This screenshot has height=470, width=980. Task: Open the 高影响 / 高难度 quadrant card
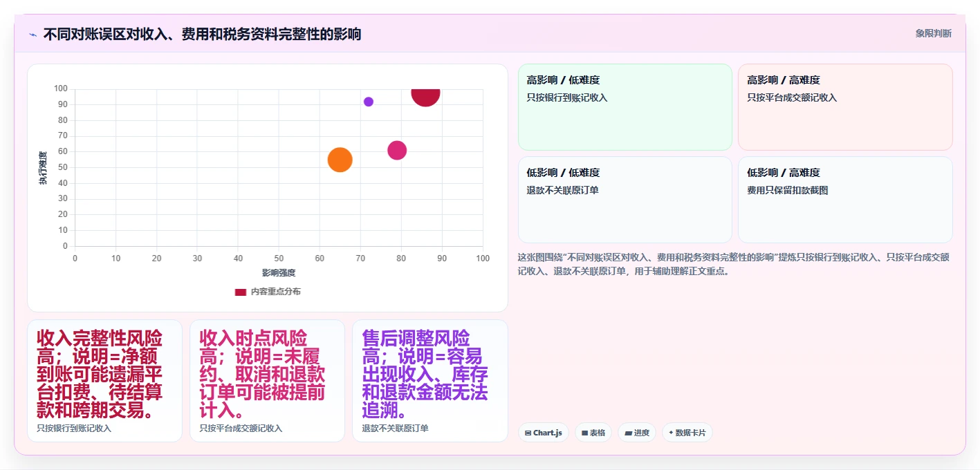[845, 107]
